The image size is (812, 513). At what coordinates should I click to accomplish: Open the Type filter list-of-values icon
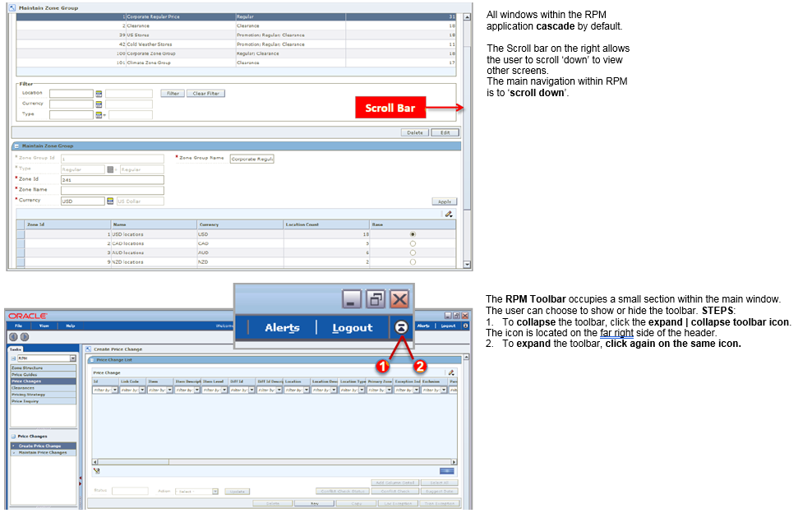[x=99, y=113]
